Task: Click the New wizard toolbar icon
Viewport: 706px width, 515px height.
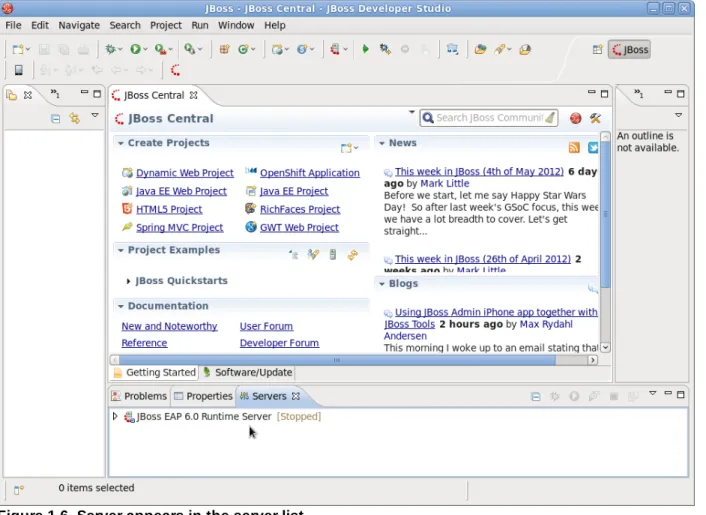Action: tap(18, 50)
